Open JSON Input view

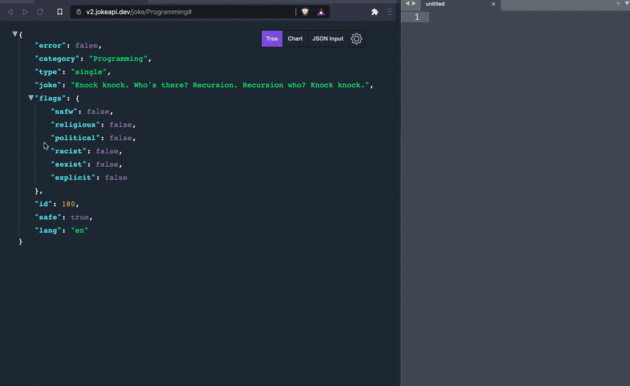point(328,39)
